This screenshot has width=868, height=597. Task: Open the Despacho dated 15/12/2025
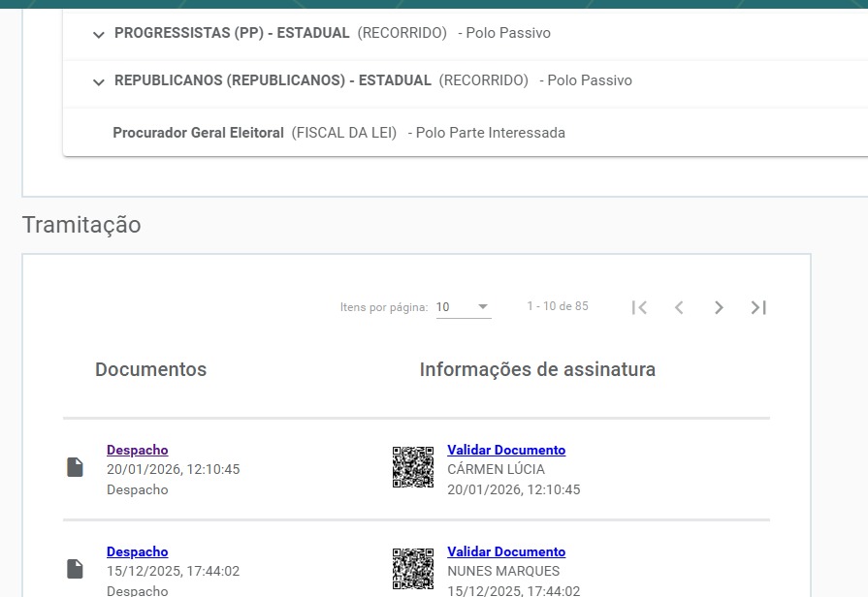tap(137, 551)
